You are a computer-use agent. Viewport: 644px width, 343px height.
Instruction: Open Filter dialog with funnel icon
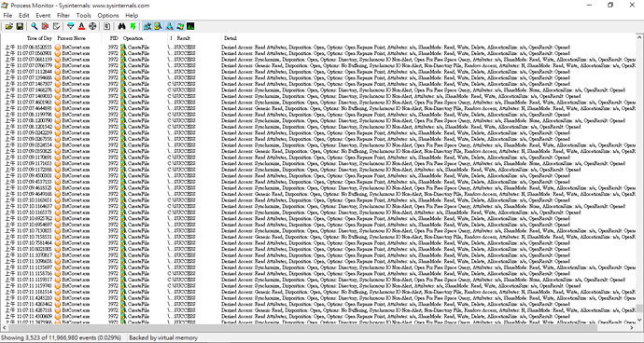(x=71, y=26)
